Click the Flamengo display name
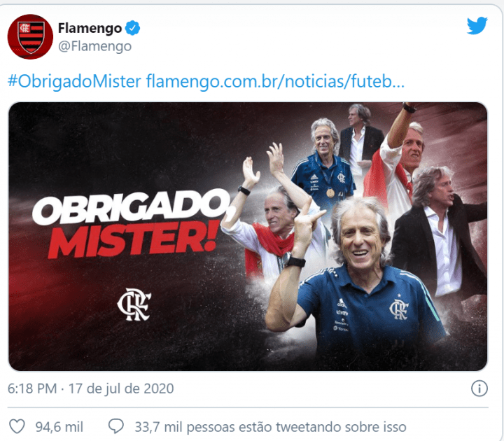The width and height of the screenshot is (504, 441). (x=90, y=29)
